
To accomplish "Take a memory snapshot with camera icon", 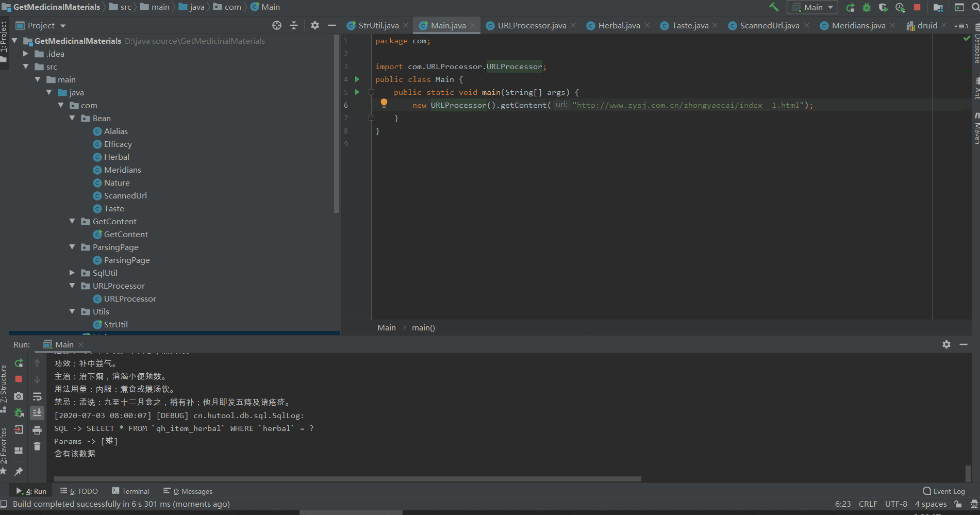I will coord(19,396).
